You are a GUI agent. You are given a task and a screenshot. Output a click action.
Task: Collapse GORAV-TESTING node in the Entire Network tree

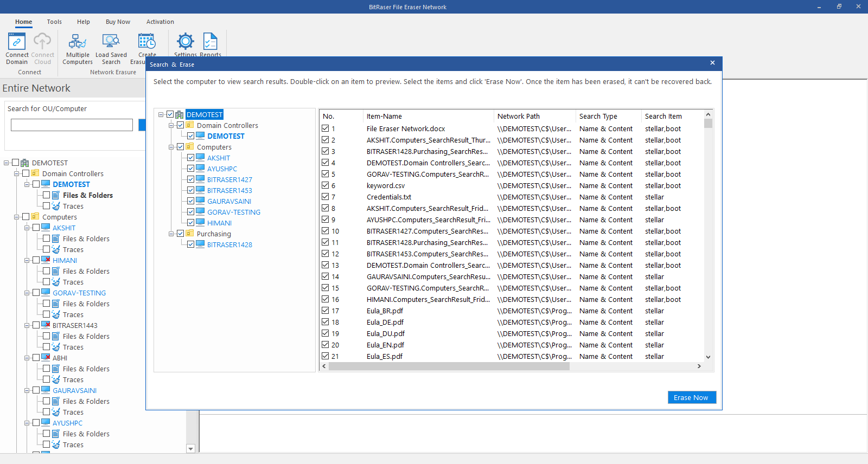[x=27, y=293]
